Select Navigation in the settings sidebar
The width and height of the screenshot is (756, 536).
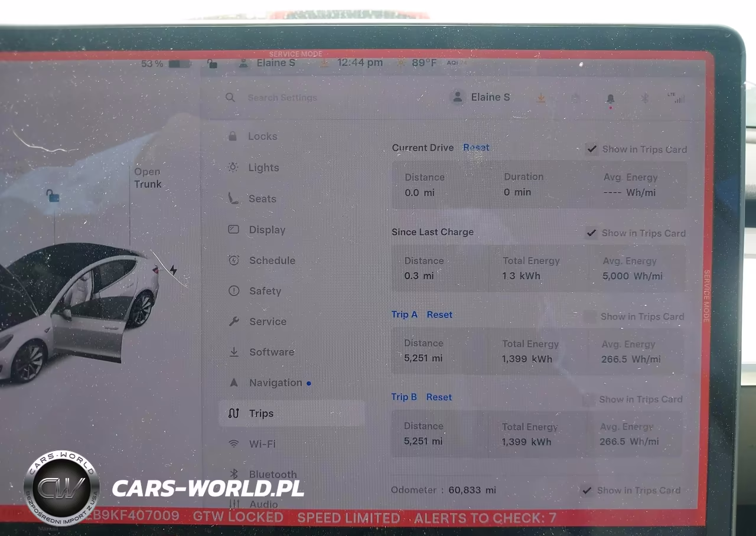point(275,383)
